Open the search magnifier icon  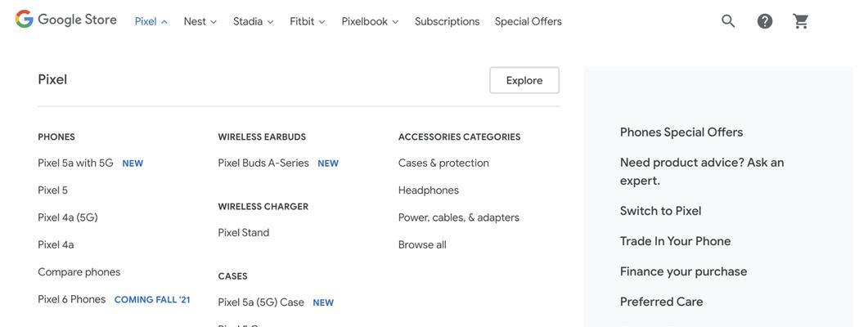(x=728, y=21)
